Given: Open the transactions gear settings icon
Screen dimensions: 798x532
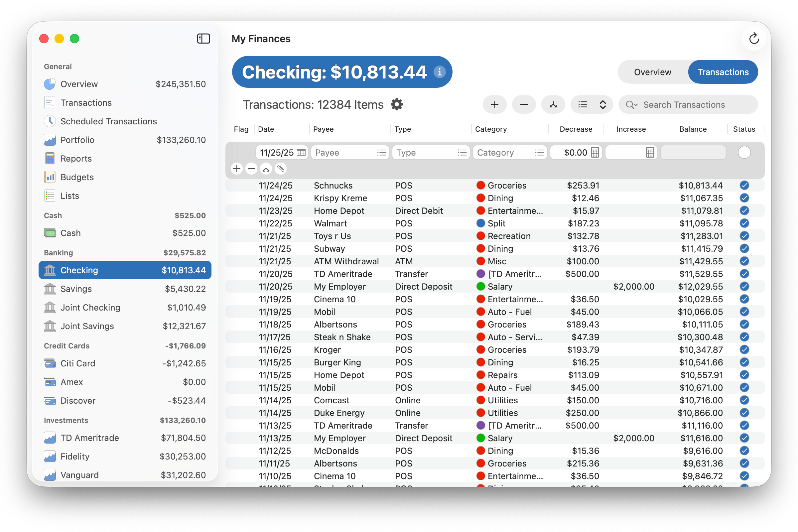Looking at the screenshot, I should point(397,104).
